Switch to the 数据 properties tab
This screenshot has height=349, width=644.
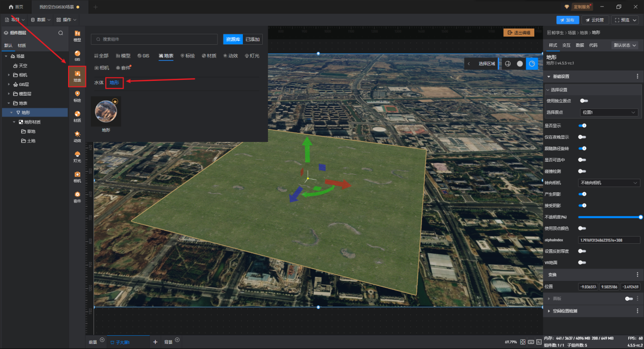pyautogui.click(x=579, y=45)
